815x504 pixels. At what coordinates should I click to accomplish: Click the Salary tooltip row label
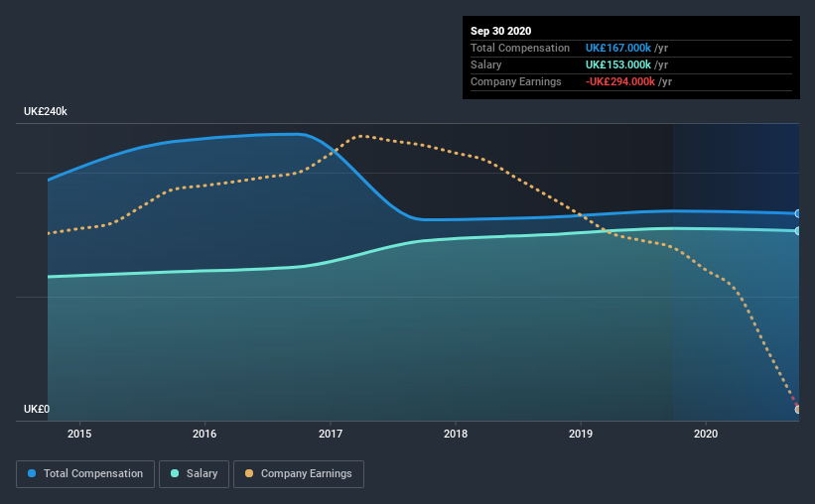[x=486, y=64]
